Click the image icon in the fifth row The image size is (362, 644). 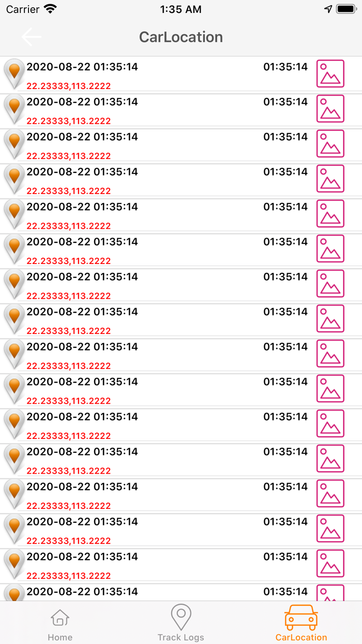coord(330,214)
